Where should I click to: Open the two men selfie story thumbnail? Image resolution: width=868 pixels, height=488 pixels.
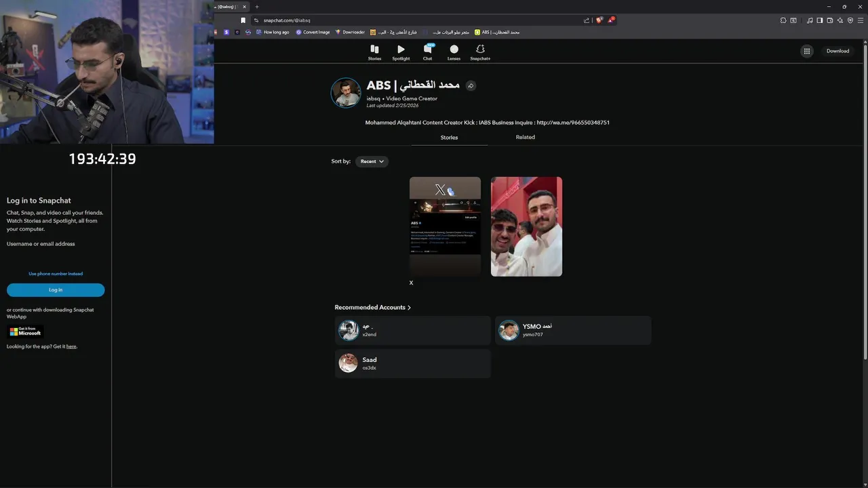coord(526,226)
